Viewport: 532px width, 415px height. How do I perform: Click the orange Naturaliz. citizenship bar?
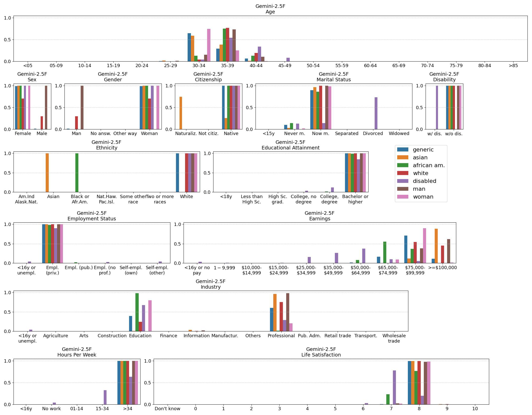(181, 113)
